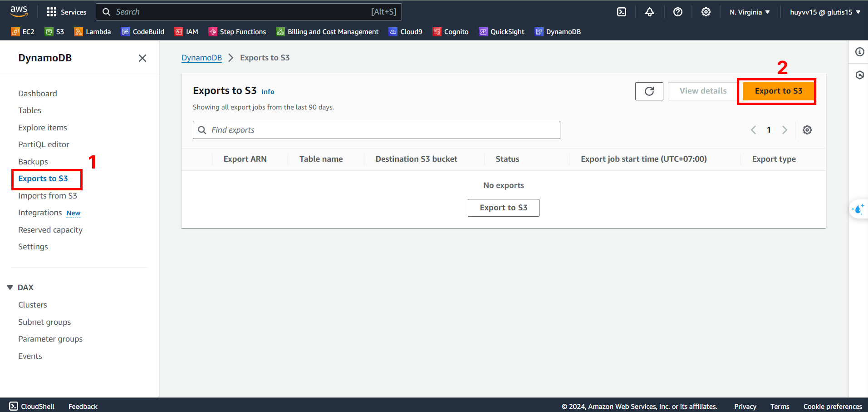Click the Export type column header
This screenshot has height=412, width=868.
pos(774,159)
